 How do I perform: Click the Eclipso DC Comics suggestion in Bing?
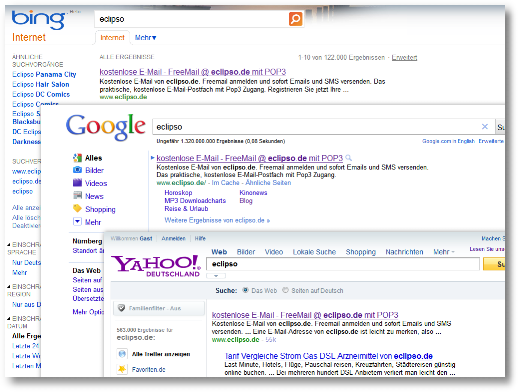pos(41,94)
